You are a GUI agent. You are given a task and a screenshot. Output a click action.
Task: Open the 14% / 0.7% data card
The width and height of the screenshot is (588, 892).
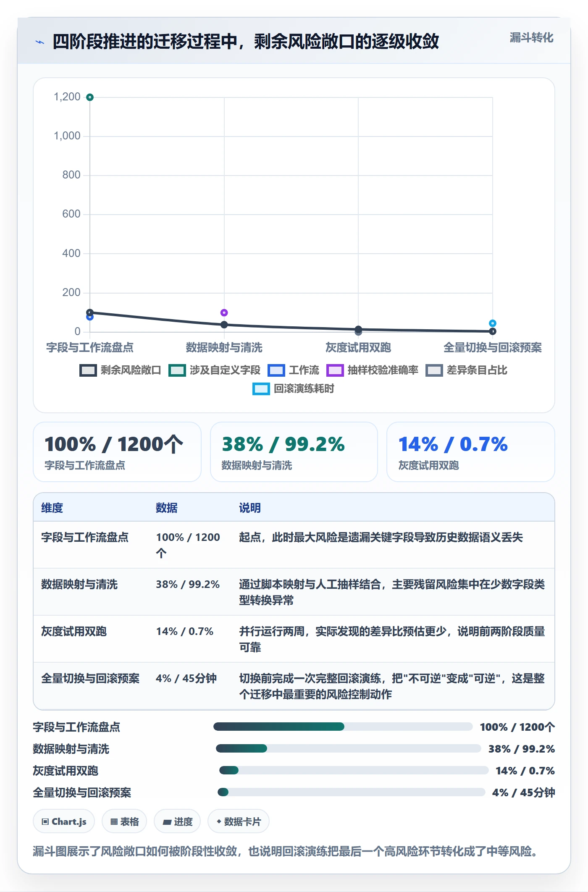470,452
